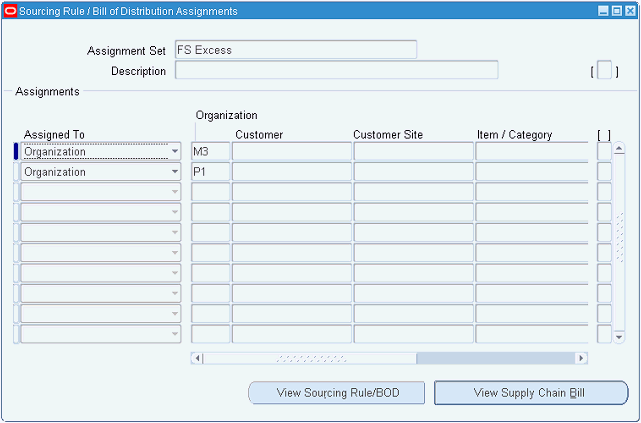Screen dimensions: 641x423
Task: Click the vertical scrollbar up arrow
Action: coord(619,149)
